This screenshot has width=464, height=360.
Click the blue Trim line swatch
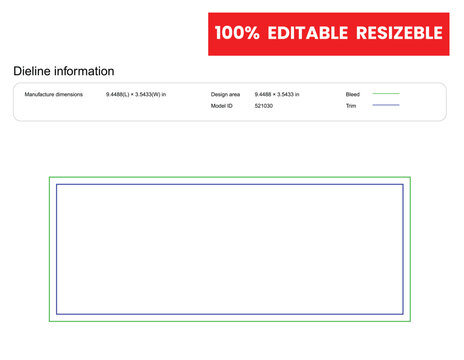click(386, 105)
